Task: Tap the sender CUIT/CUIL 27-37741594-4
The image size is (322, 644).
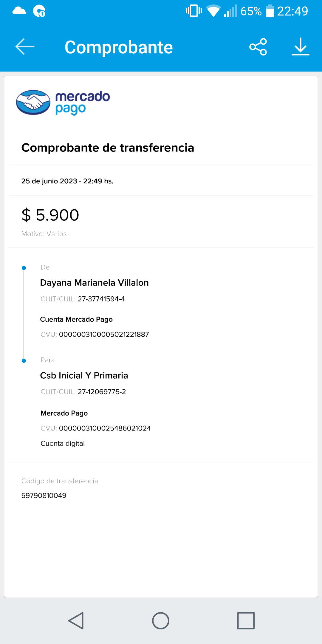Action: click(101, 299)
